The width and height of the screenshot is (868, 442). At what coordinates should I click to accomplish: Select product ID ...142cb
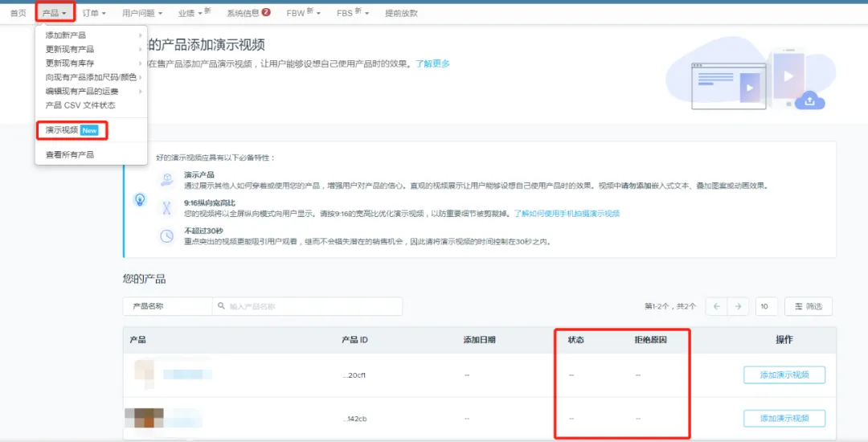tap(355, 419)
